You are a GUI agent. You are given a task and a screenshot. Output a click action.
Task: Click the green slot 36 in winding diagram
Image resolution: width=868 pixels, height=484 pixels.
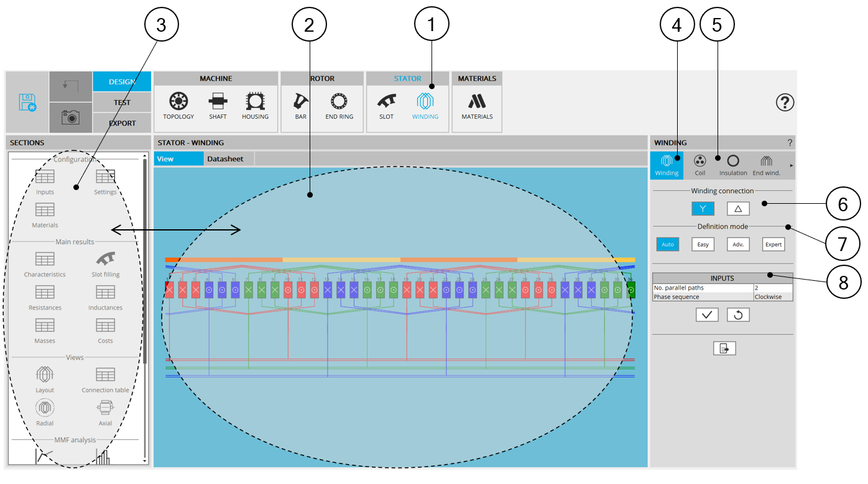(630, 290)
